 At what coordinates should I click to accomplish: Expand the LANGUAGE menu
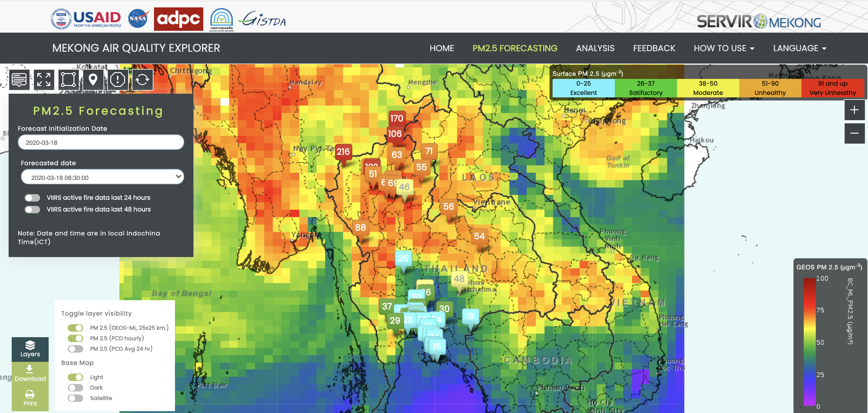coord(800,48)
